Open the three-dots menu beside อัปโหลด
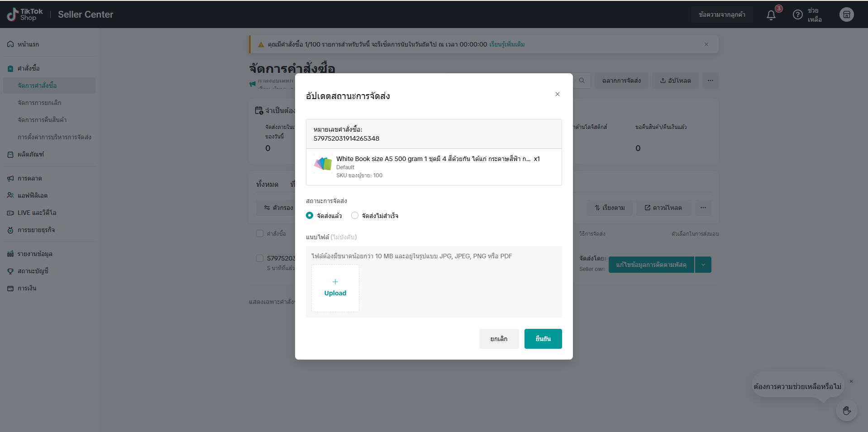The width and height of the screenshot is (868, 432). [710, 81]
